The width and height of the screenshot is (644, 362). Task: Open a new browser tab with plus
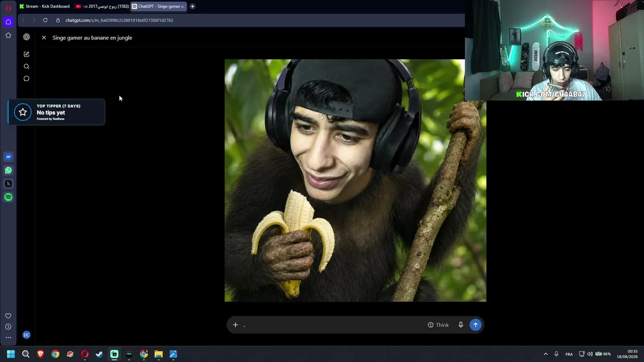[192, 7]
